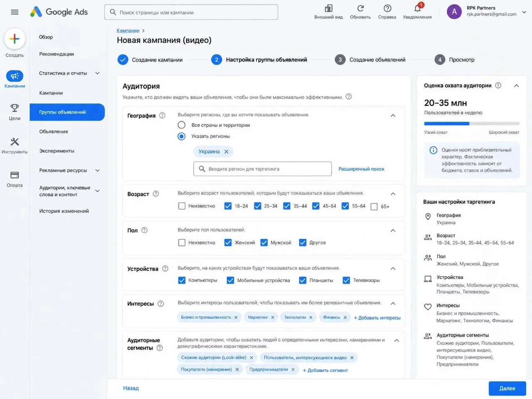
Task: Uncheck the Компьютеры device checkbox
Action: (182, 280)
